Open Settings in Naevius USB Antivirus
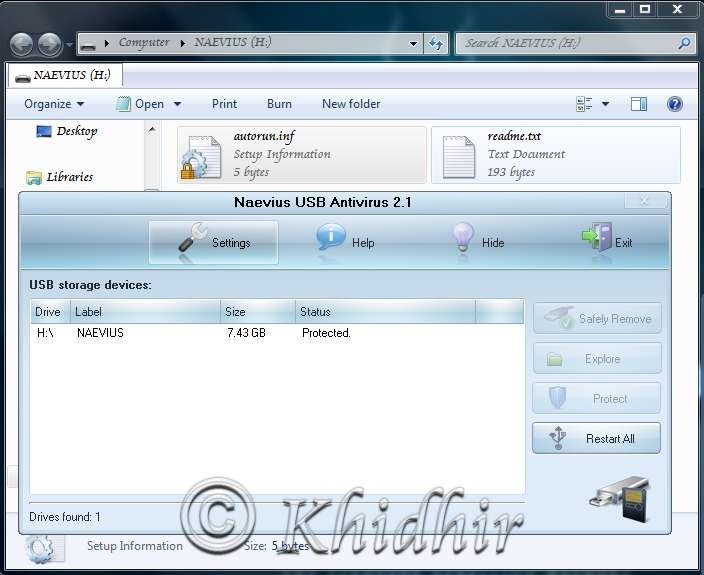704x575 pixels. (x=213, y=242)
